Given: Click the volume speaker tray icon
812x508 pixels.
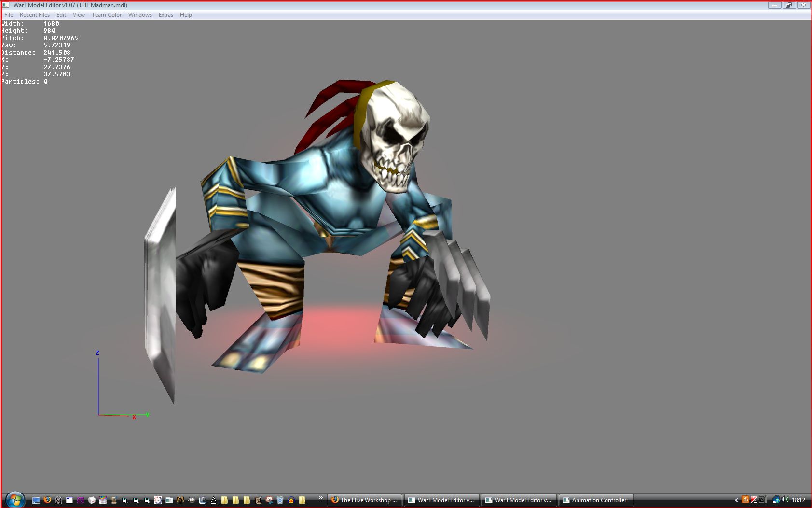Looking at the screenshot, I should [785, 500].
